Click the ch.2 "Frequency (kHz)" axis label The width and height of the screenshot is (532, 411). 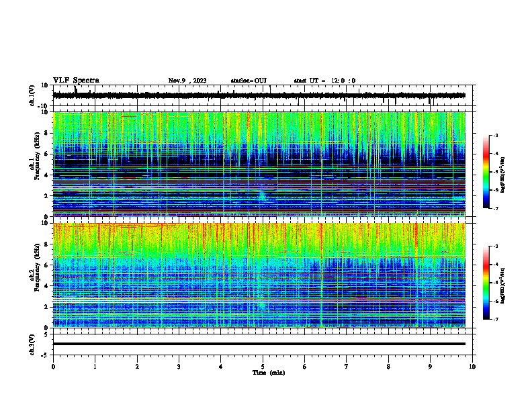tap(37, 267)
